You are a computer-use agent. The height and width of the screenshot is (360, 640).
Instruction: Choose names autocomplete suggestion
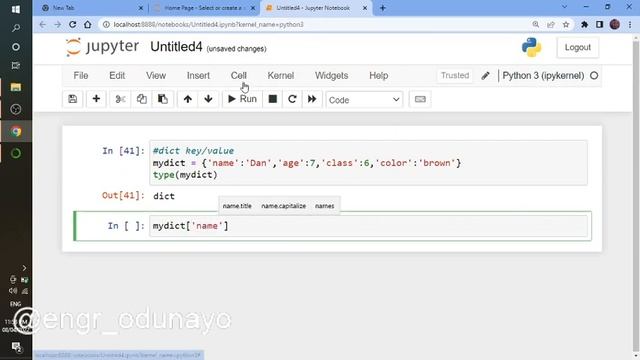pos(324,206)
